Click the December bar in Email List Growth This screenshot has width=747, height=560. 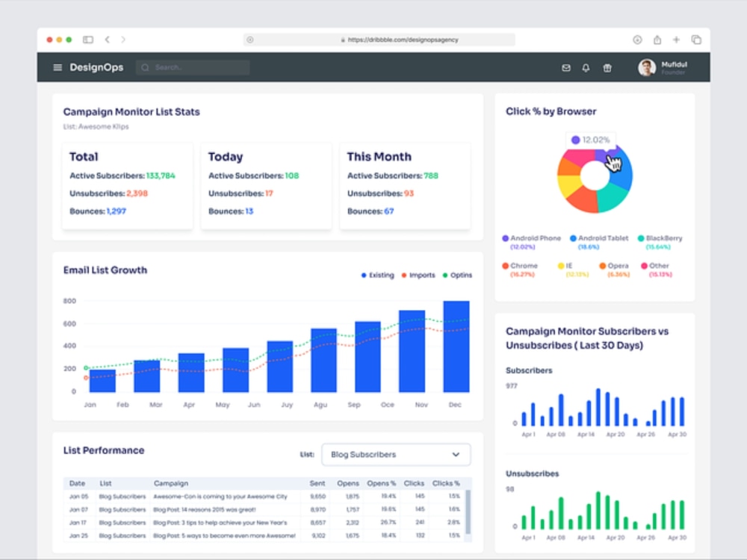[x=456, y=346]
